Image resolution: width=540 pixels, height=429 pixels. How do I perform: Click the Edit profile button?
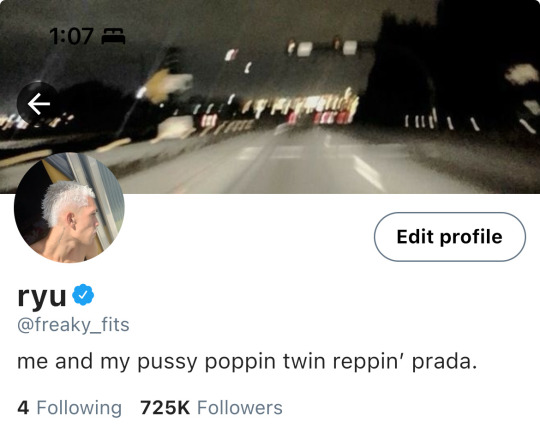[x=450, y=237]
